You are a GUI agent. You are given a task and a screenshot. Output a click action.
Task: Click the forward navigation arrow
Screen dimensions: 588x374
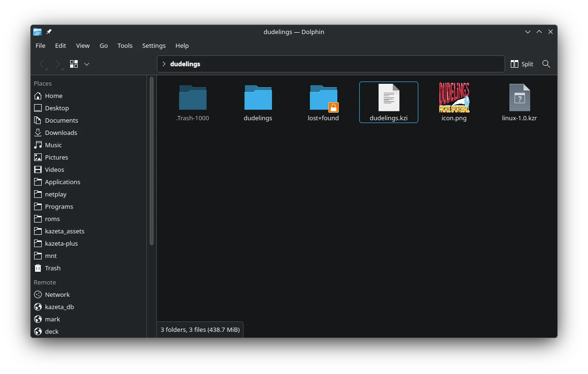(x=58, y=64)
